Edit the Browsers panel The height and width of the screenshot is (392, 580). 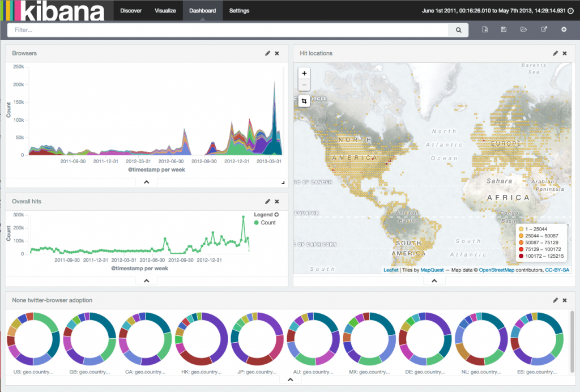[267, 53]
